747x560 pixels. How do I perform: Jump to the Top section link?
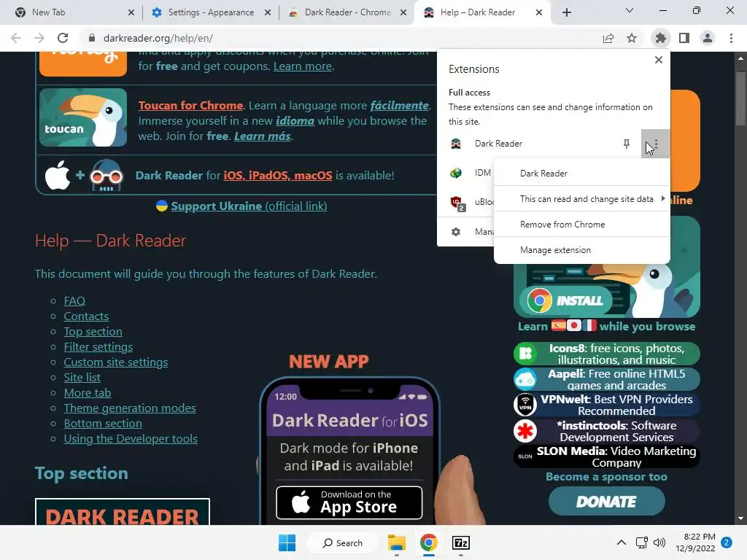(x=93, y=332)
